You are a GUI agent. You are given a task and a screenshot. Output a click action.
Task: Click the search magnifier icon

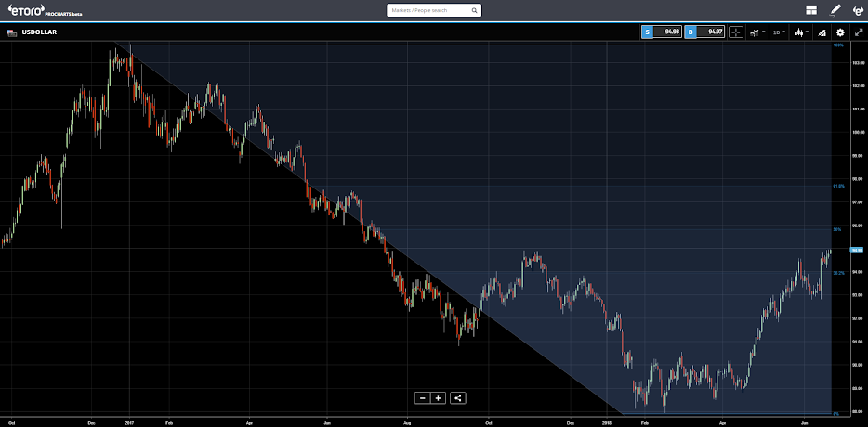click(474, 10)
